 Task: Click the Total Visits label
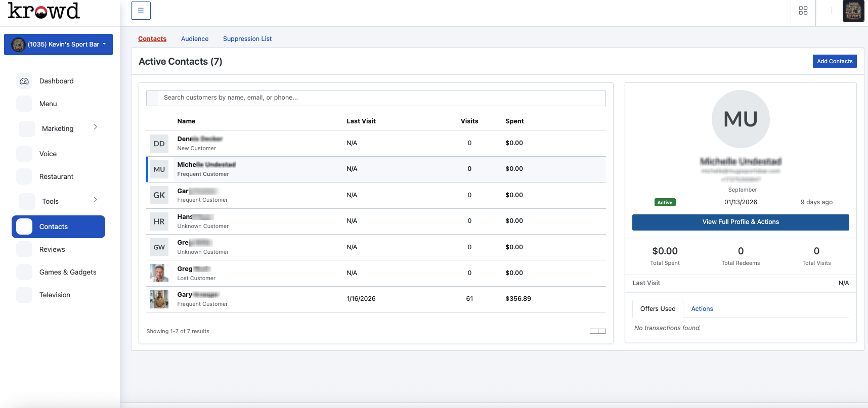point(816,263)
